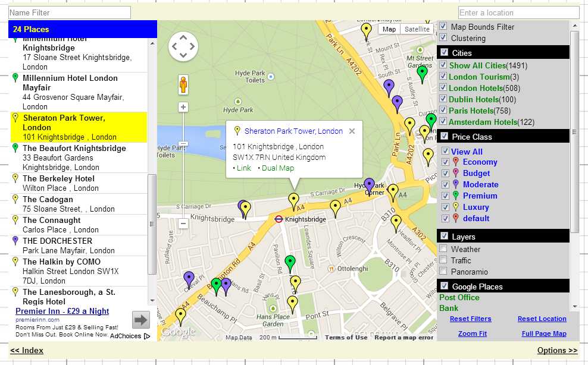The height and width of the screenshot is (365, 588).
Task: Uncheck the Dublin Hotels(100) checkbox
Action: click(443, 99)
